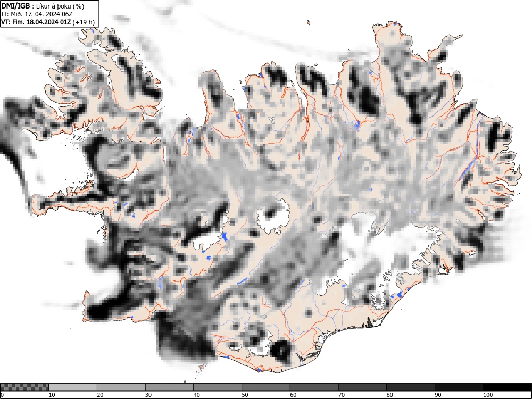Viewport: 532px width, 399px height.
Task: Click the 0–10% checkered legend swatch
Action: pos(24,387)
